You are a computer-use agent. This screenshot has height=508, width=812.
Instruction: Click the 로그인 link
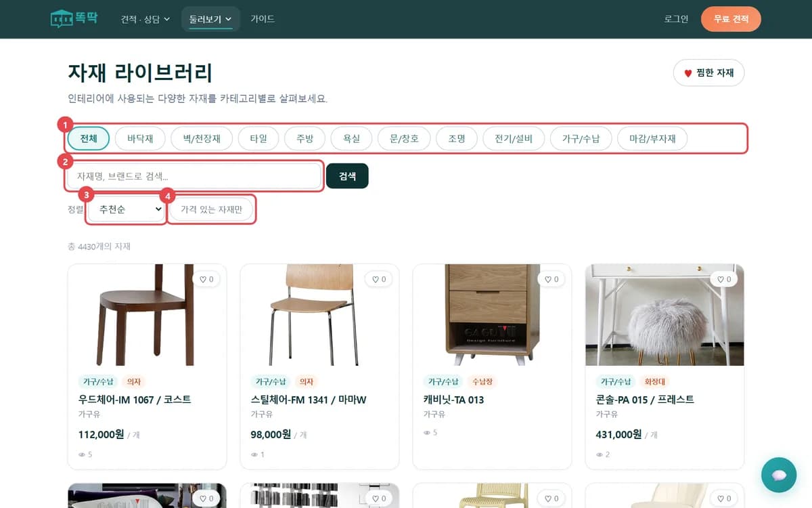[676, 19]
